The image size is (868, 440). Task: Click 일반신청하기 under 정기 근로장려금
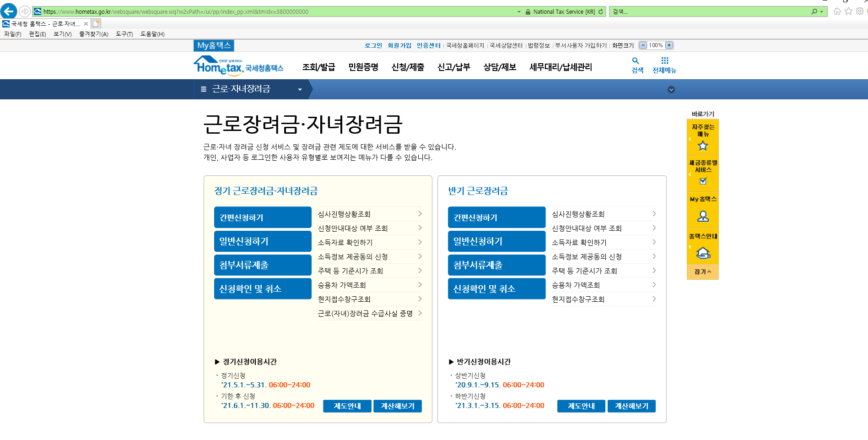263,241
